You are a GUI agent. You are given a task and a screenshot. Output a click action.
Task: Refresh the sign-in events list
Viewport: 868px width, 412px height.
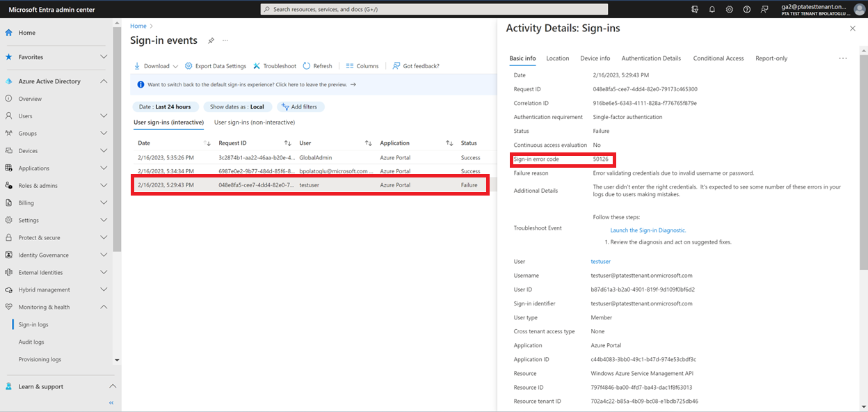(318, 66)
